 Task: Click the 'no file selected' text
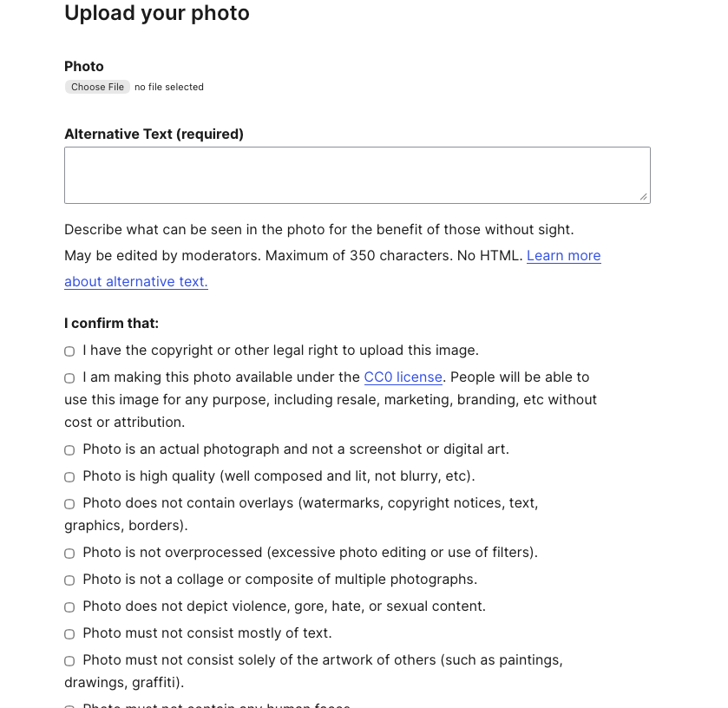click(x=169, y=87)
